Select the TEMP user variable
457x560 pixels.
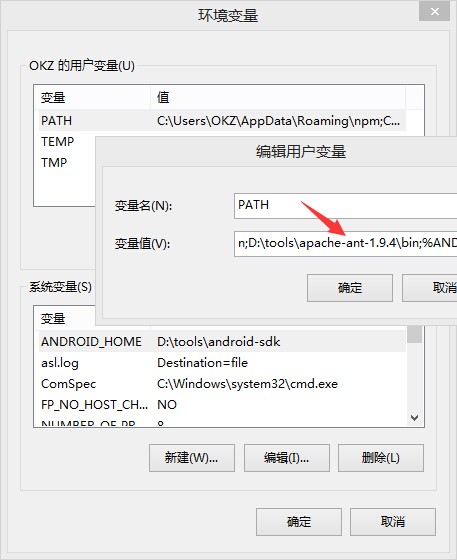pos(57,142)
